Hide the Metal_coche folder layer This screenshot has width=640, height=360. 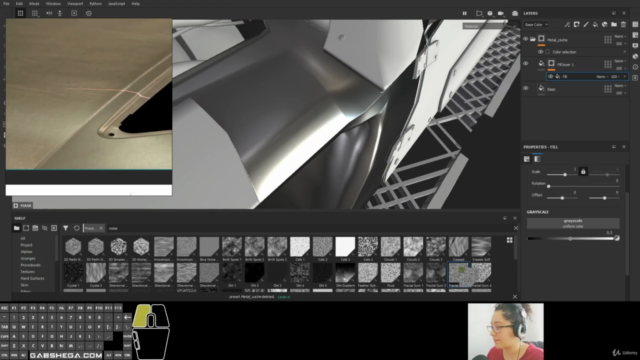coord(526,39)
